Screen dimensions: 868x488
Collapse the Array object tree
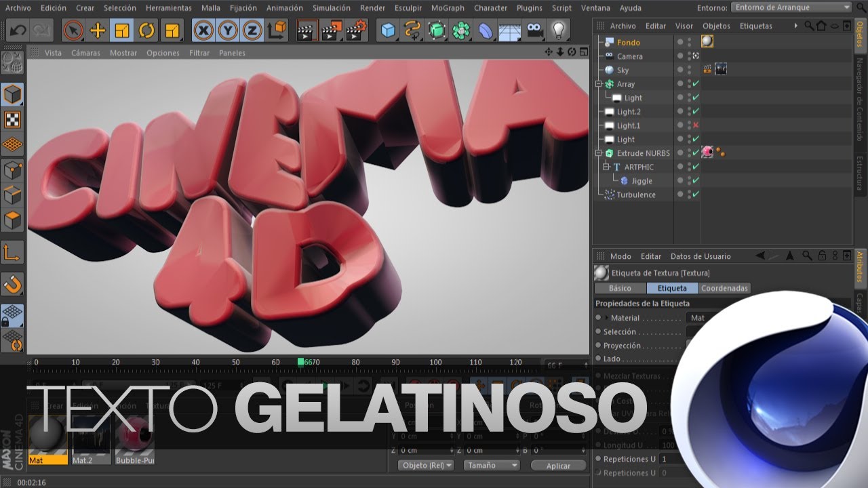[x=599, y=84]
